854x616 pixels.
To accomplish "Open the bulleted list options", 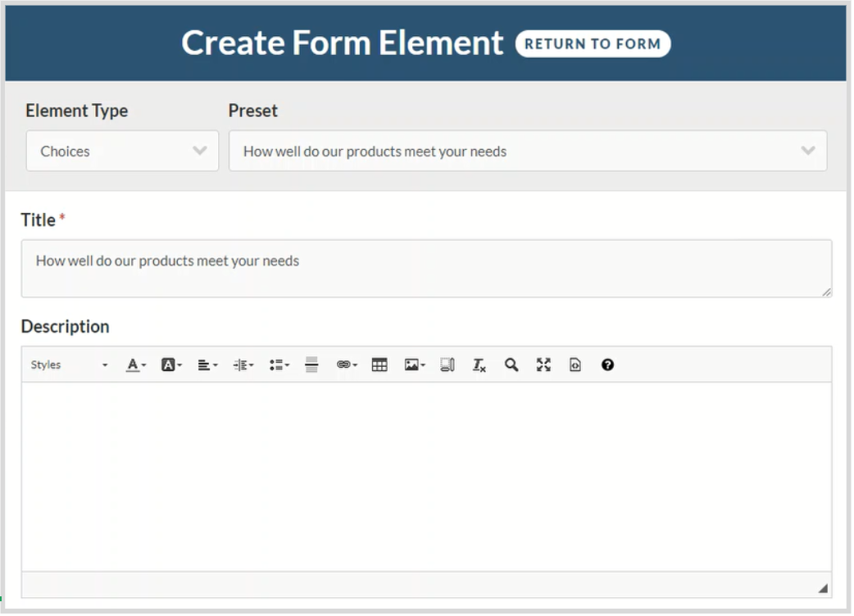I will point(279,365).
